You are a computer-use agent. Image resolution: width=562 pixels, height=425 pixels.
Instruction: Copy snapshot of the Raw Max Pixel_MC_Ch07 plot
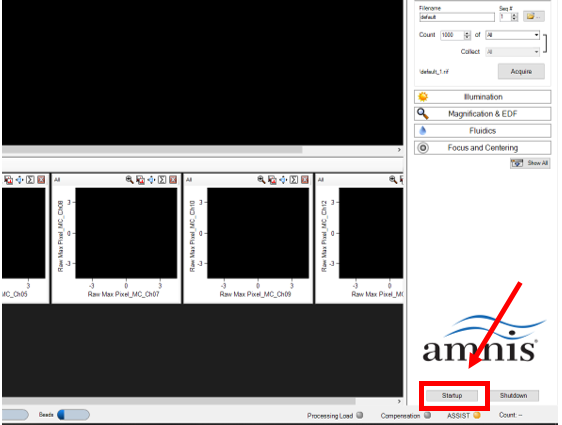pyautogui.click(x=140, y=180)
